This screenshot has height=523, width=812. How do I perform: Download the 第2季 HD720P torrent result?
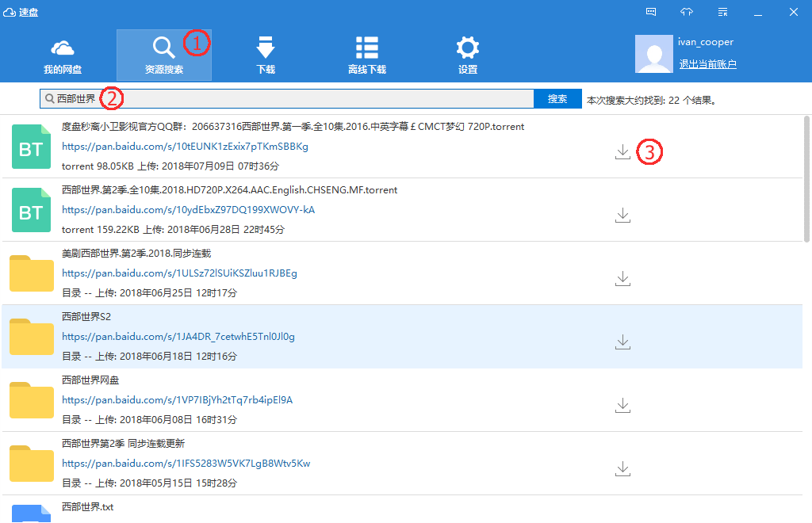622,215
